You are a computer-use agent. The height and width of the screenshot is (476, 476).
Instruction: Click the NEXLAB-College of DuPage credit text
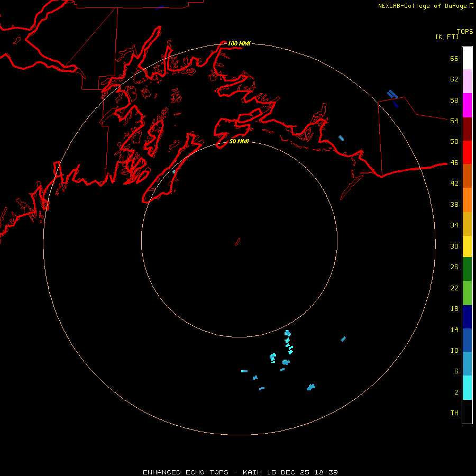(x=426, y=6)
